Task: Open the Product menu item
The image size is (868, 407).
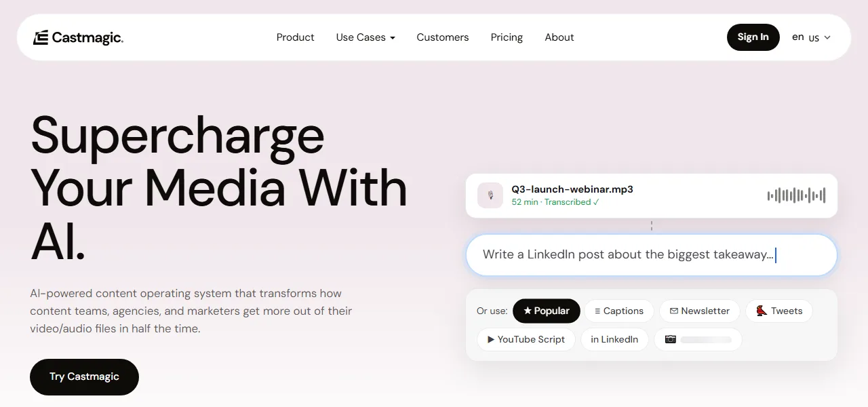Action: tap(295, 37)
